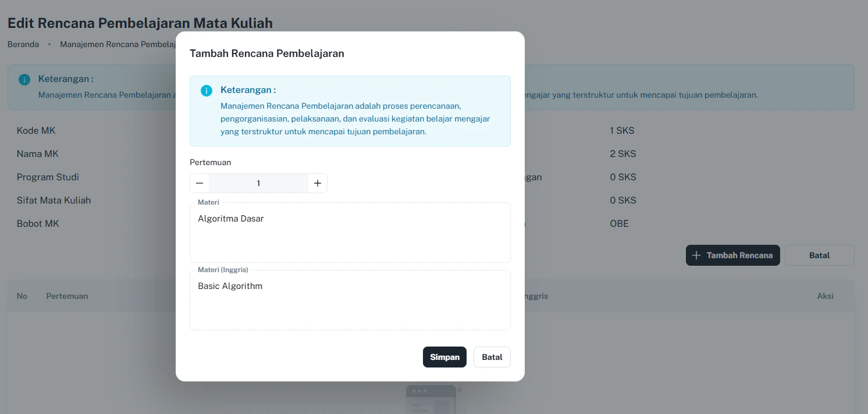Click the No column header
This screenshot has width=868, height=414.
pos(22,296)
